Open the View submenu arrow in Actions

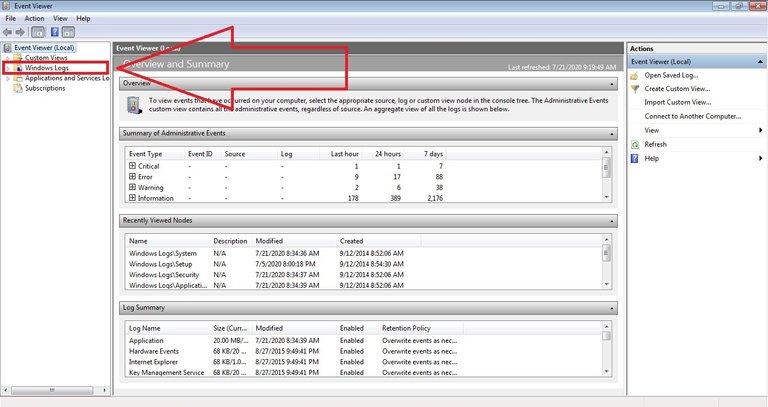coord(760,130)
